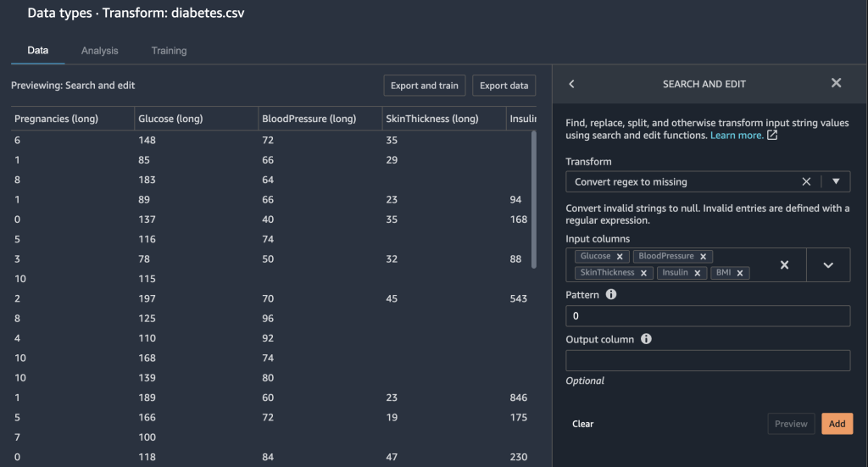Expand the Input columns dropdown chevron
The height and width of the screenshot is (467, 868).
[x=828, y=265]
